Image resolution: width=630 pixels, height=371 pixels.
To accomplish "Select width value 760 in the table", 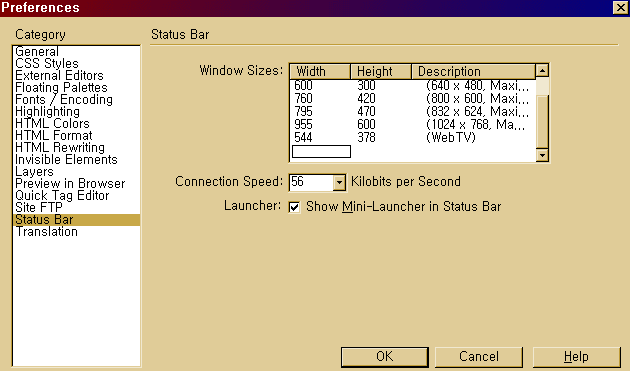I will (x=303, y=98).
